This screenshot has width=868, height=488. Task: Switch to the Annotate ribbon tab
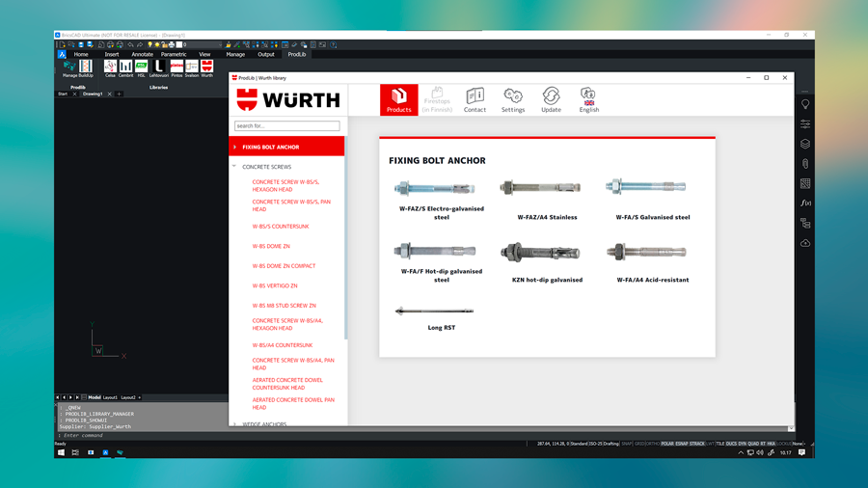pos(143,54)
